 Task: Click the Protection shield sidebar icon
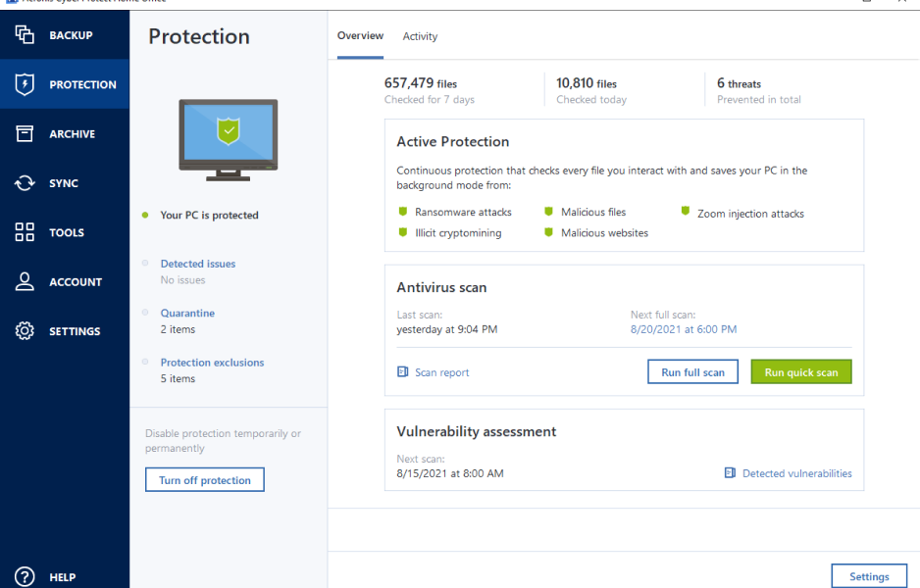point(25,85)
